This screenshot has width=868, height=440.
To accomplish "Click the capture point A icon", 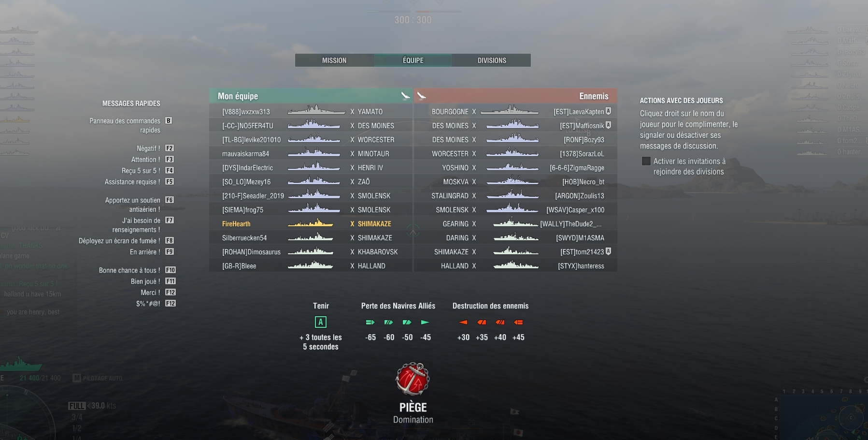I will click(320, 322).
